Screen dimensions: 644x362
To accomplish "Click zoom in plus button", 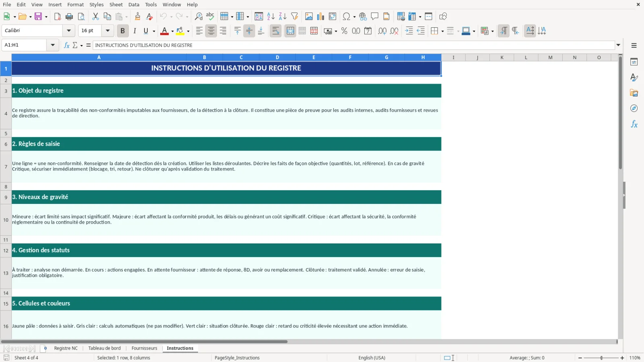I will [622, 358].
